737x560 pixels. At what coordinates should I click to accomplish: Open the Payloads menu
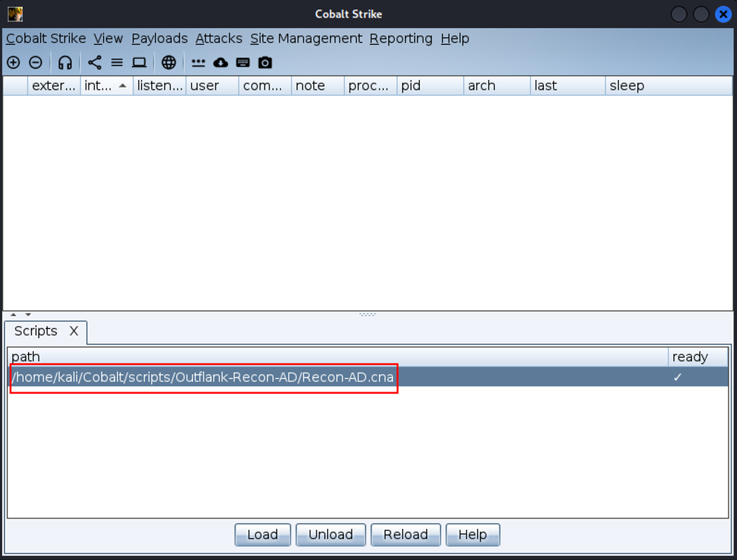(x=159, y=39)
